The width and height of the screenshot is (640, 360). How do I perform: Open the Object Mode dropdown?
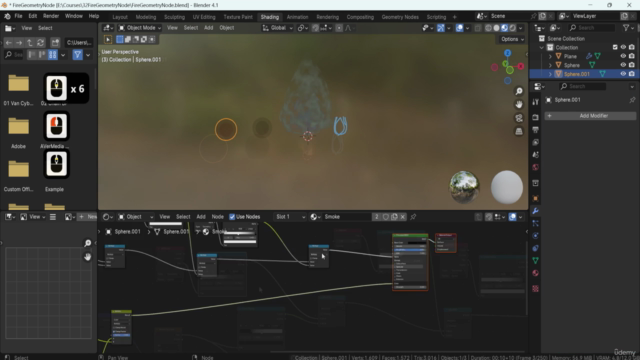point(140,28)
